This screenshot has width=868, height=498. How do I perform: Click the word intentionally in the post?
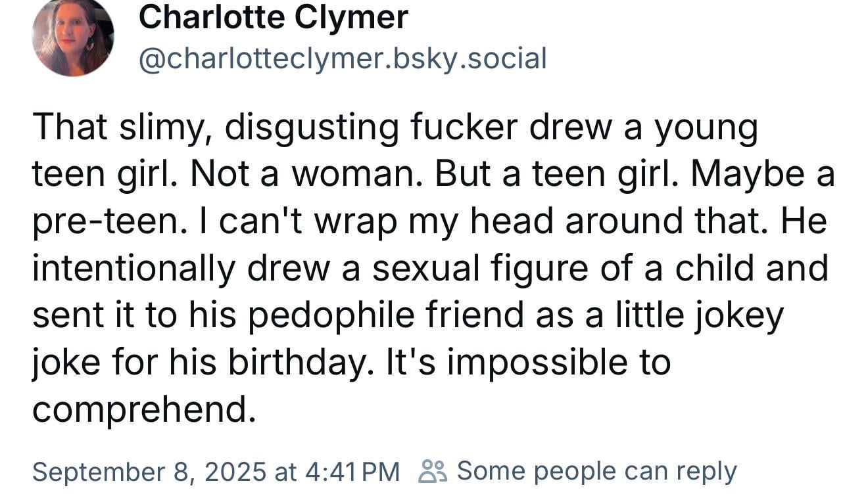pos(133,269)
